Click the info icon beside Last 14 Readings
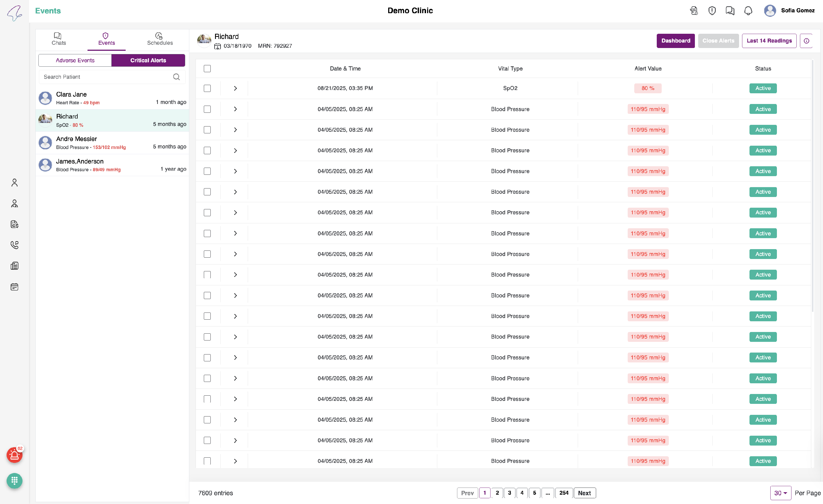The height and width of the screenshot is (504, 823). click(806, 41)
